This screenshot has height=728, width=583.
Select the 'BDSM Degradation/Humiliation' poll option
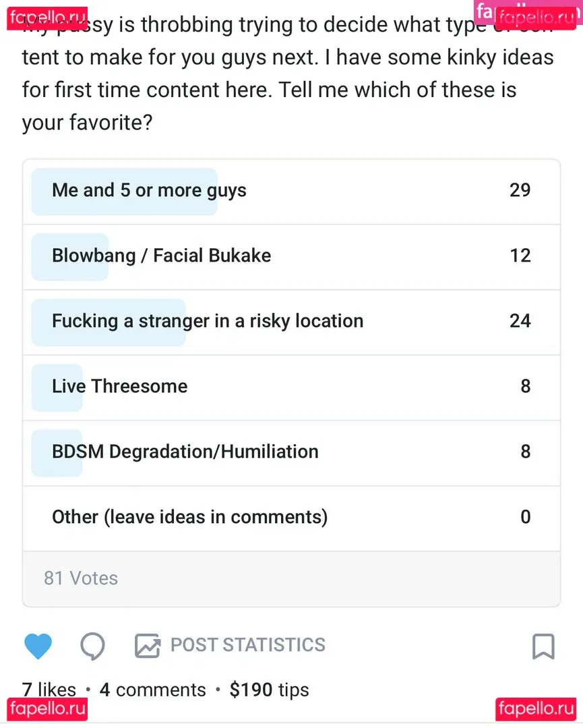(291, 452)
